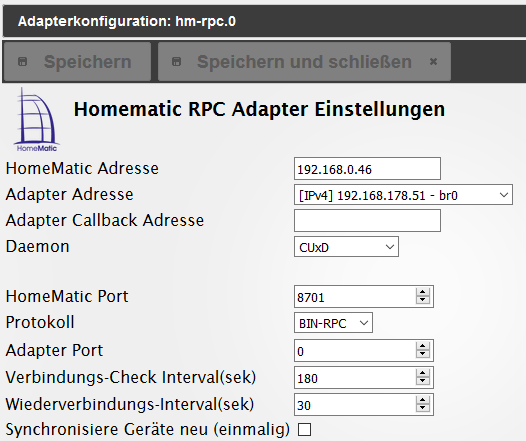
Task: Open the Daemon dropdown showing CUxD
Action: (x=346, y=247)
